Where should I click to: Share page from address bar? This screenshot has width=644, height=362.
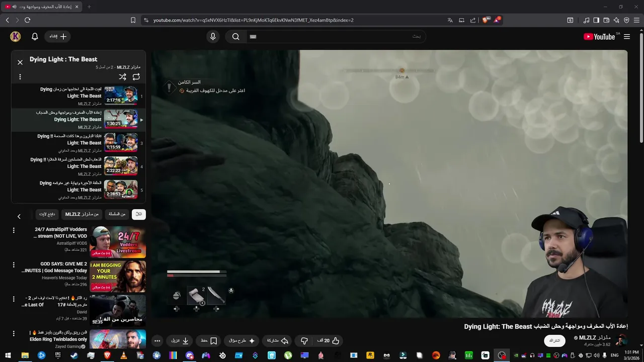(473, 20)
